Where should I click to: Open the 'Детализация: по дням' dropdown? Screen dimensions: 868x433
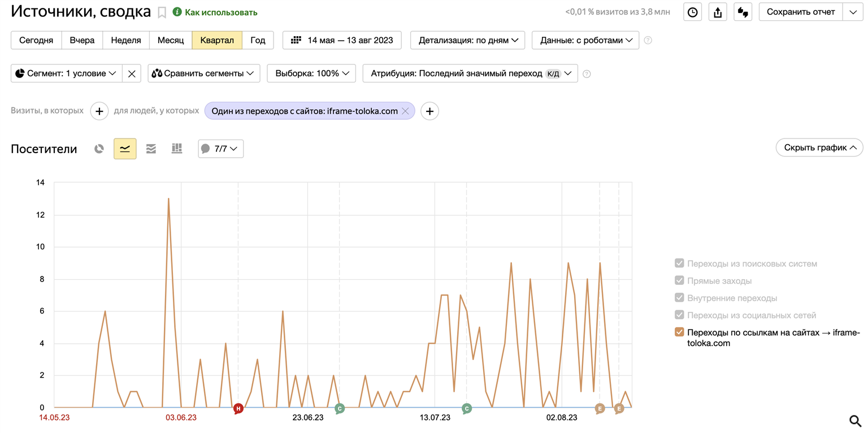(x=467, y=40)
